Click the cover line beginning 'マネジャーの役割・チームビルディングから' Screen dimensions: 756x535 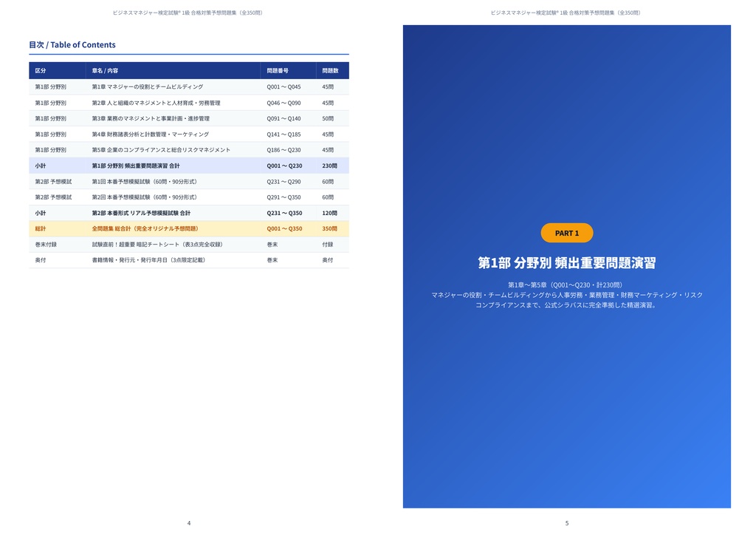point(567,295)
